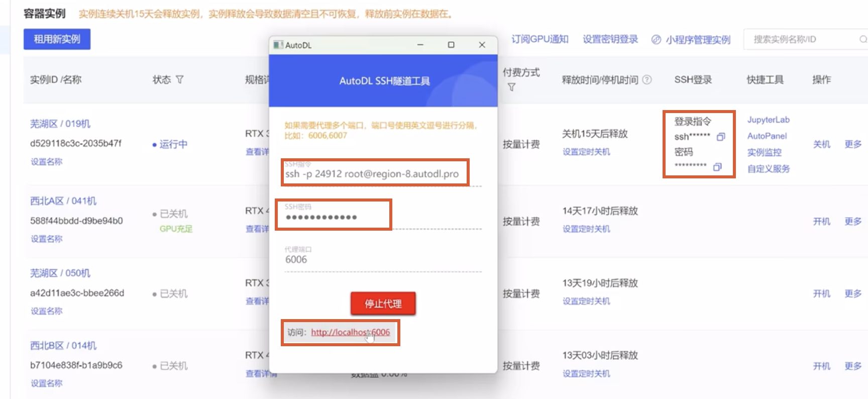868x399 pixels.
Task: Open JupyterLab quick tool
Action: (x=769, y=120)
